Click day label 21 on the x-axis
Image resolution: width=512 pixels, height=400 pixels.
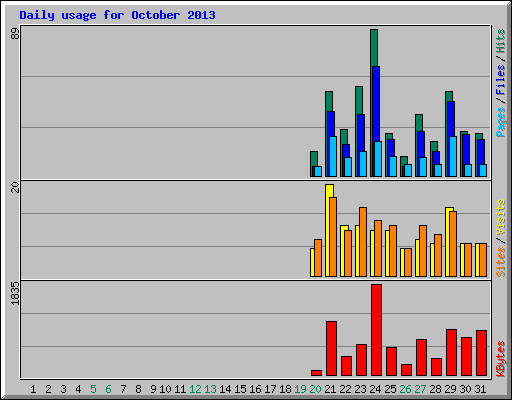click(x=330, y=389)
